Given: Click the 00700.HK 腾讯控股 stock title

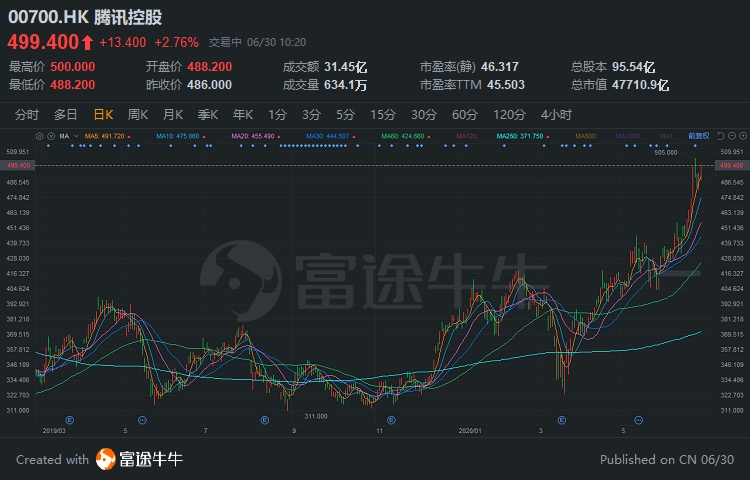Looking at the screenshot, I should pyautogui.click(x=86, y=18).
